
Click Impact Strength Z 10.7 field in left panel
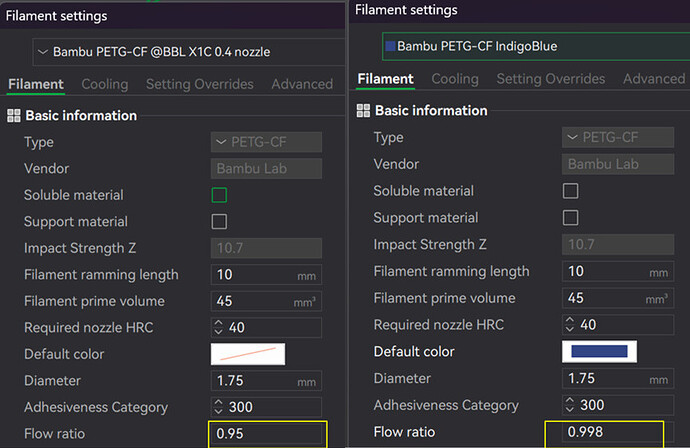[x=266, y=248]
